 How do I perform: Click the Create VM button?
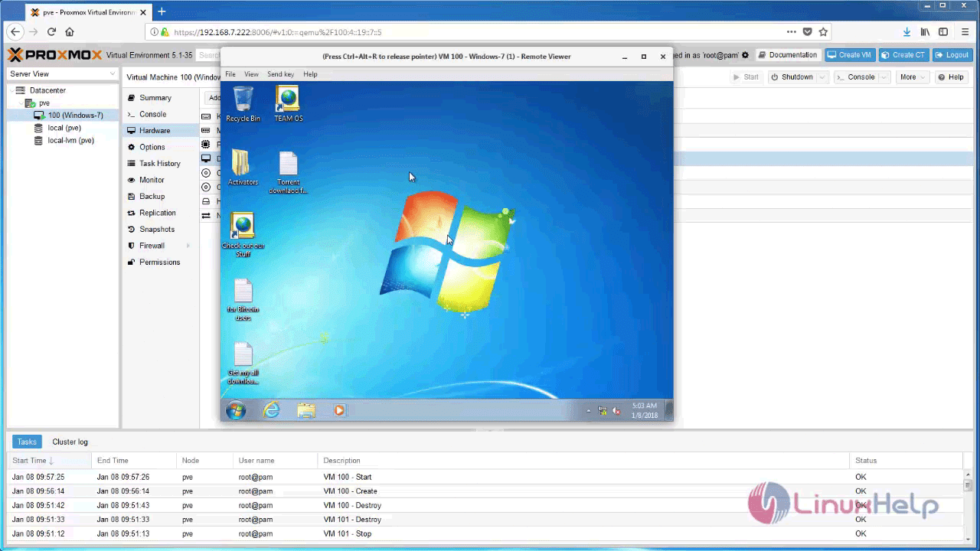tap(850, 54)
